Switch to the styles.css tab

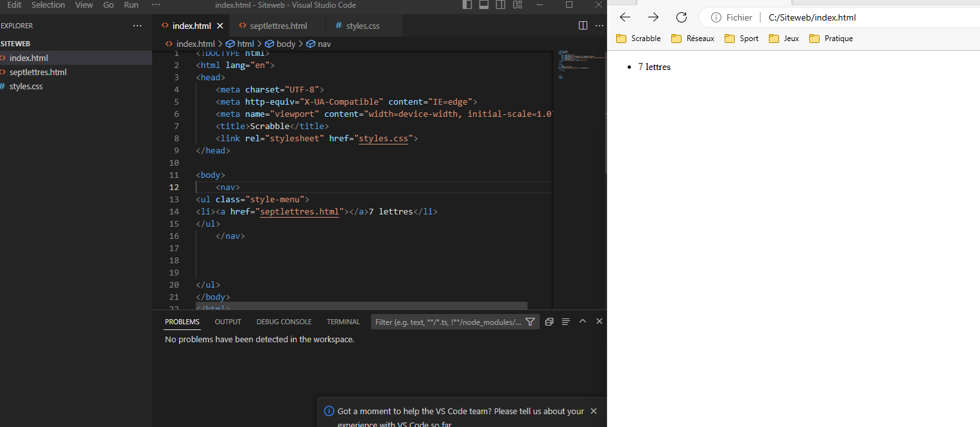pyautogui.click(x=363, y=26)
